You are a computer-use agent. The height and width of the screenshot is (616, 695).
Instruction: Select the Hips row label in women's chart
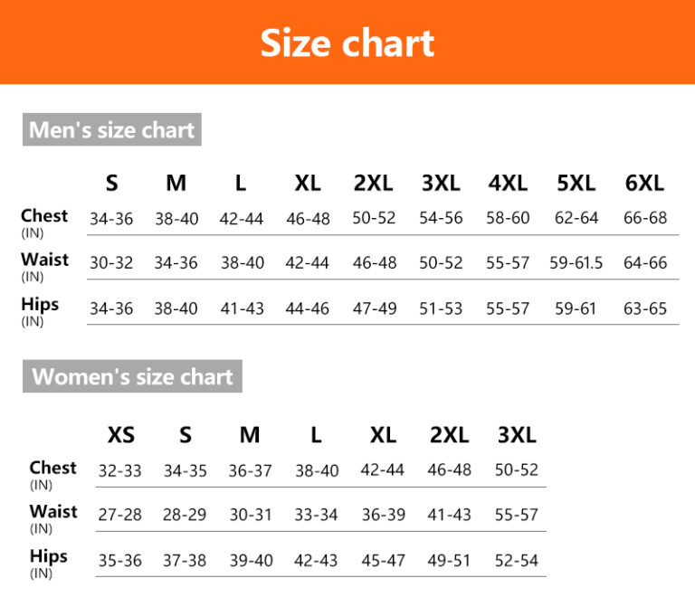click(x=48, y=556)
